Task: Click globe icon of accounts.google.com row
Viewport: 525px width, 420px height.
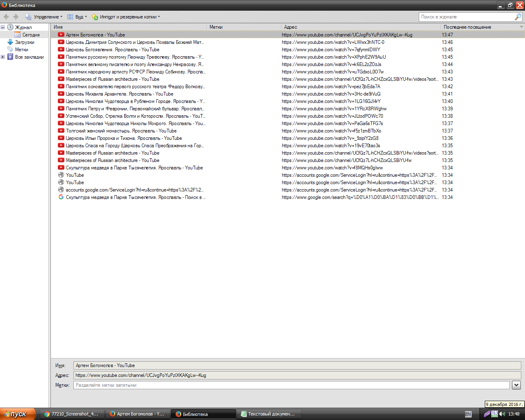Action: 61,190
